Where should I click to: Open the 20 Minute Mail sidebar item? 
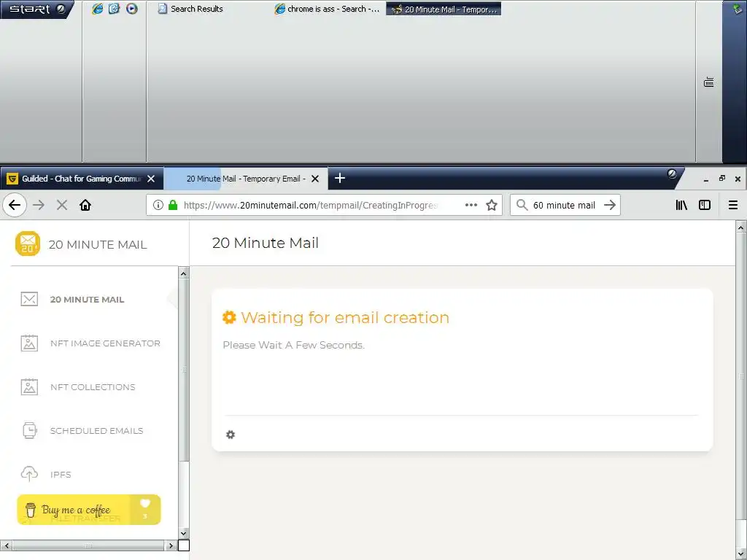(88, 300)
